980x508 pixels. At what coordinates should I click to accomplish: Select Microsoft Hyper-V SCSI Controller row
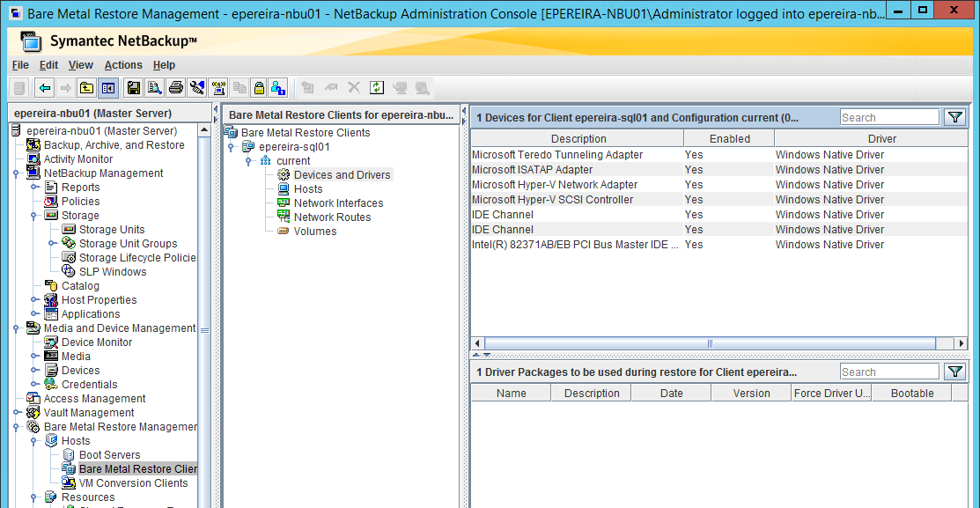point(719,199)
